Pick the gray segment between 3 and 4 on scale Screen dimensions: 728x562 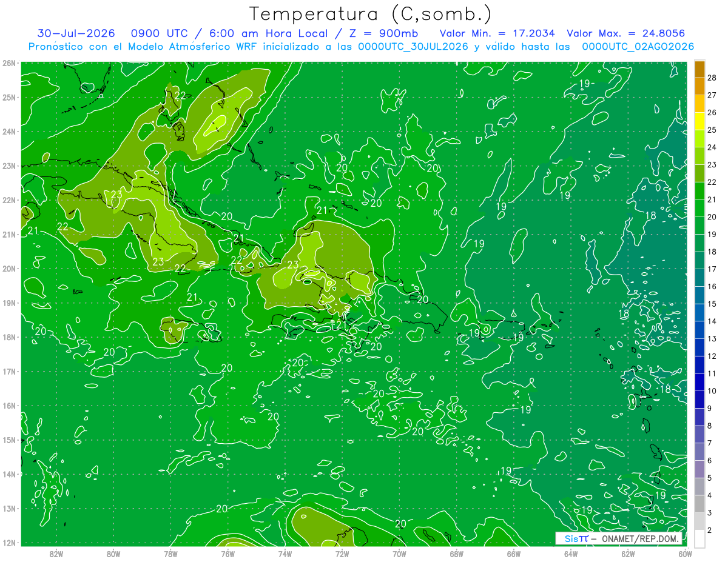(x=700, y=504)
